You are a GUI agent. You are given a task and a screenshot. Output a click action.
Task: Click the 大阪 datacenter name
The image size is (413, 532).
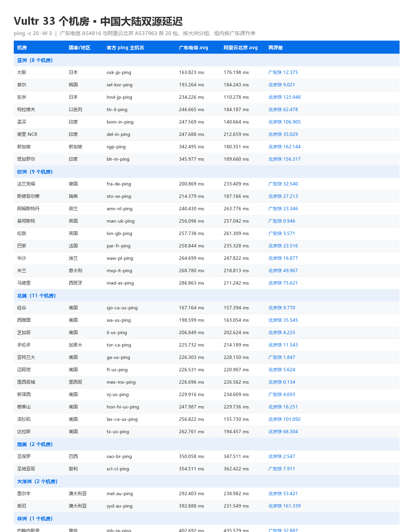click(22, 73)
